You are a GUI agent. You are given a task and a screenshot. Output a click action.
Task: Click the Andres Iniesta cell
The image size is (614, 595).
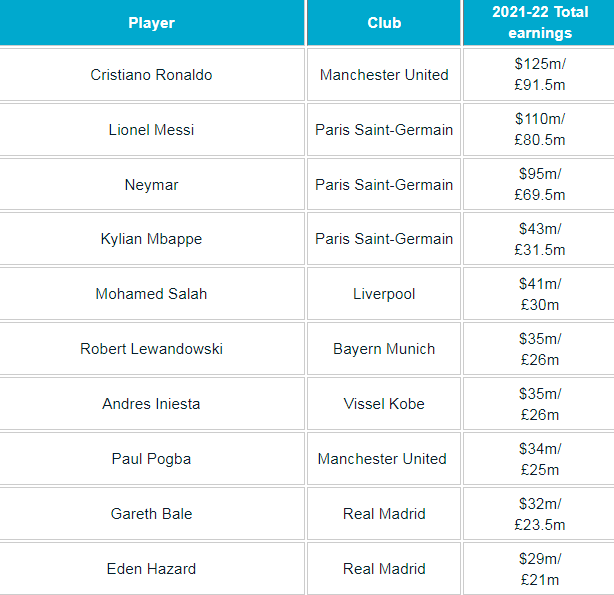[x=151, y=404]
